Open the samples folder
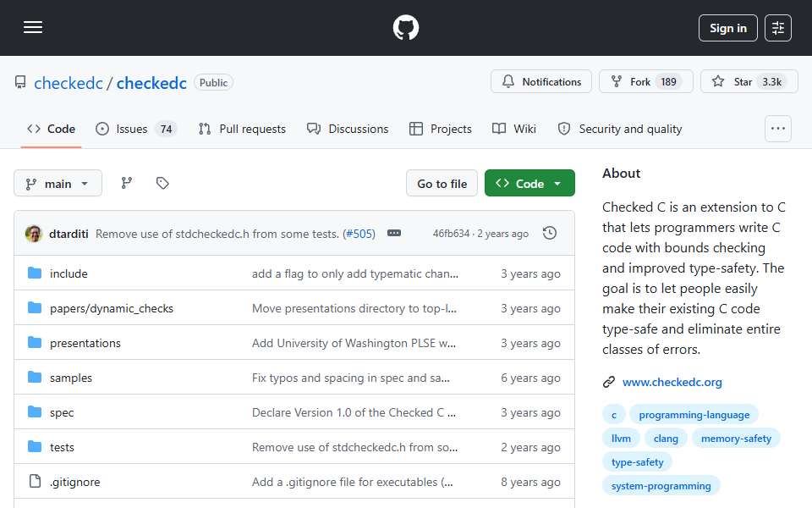812x508 pixels. point(71,378)
